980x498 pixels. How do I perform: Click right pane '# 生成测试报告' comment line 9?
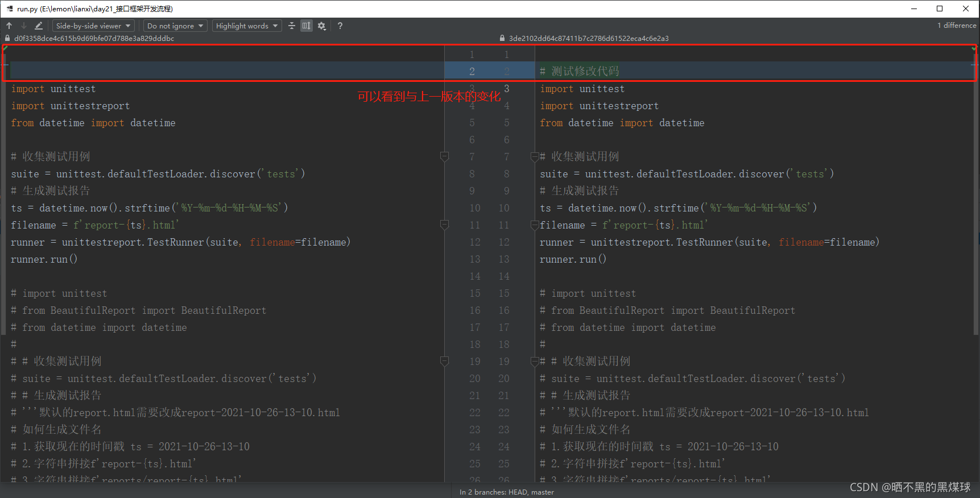point(580,190)
